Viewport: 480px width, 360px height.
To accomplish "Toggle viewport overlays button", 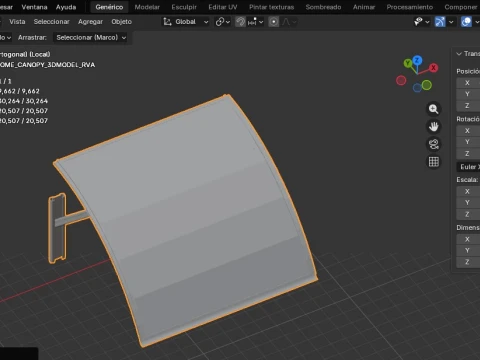I will [x=466, y=22].
